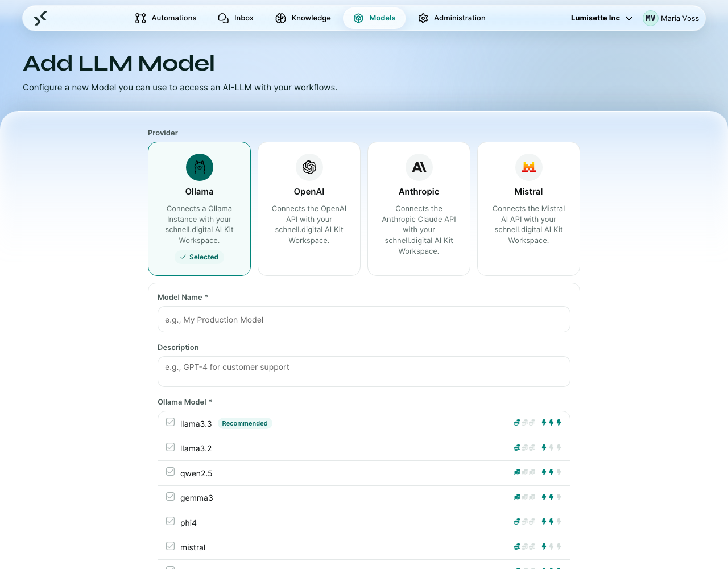The width and height of the screenshot is (728, 569).
Task: Choose the OpenAI provider card
Action: pyautogui.click(x=309, y=209)
